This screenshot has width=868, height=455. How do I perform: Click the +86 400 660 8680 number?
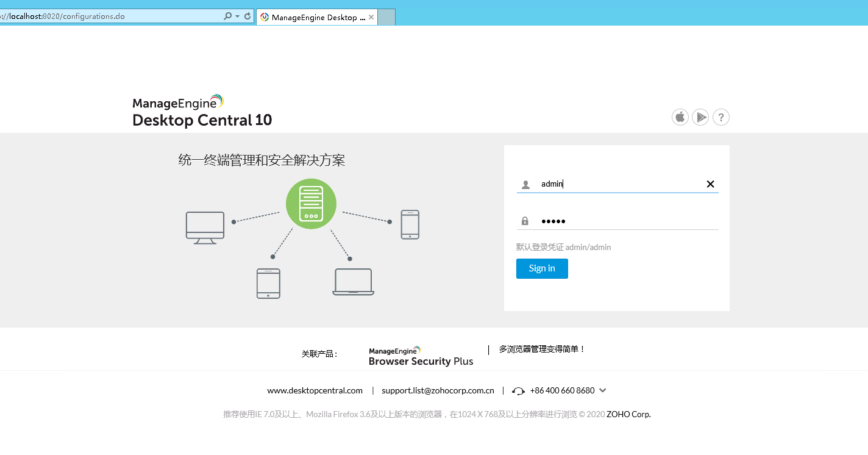pyautogui.click(x=562, y=390)
